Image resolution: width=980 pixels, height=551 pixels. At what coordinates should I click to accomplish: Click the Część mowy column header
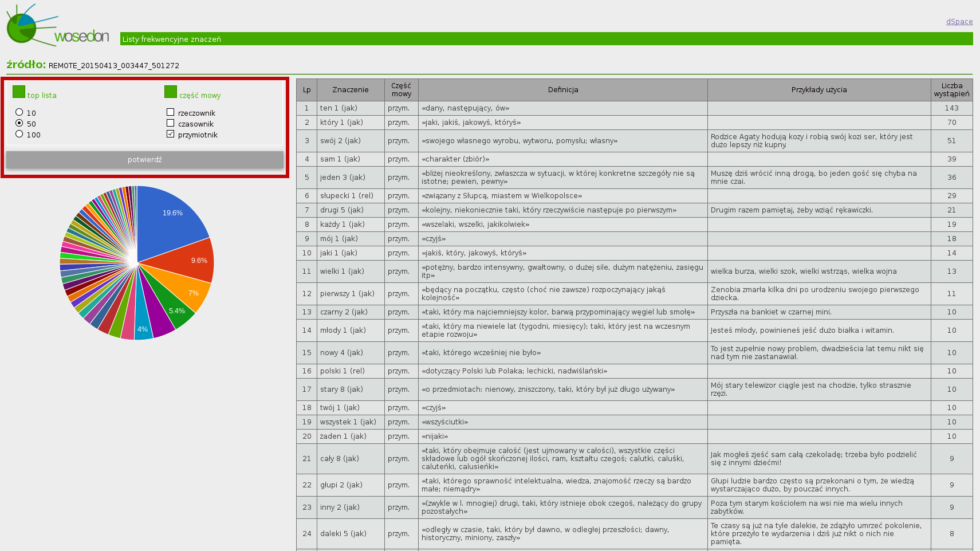(x=402, y=90)
